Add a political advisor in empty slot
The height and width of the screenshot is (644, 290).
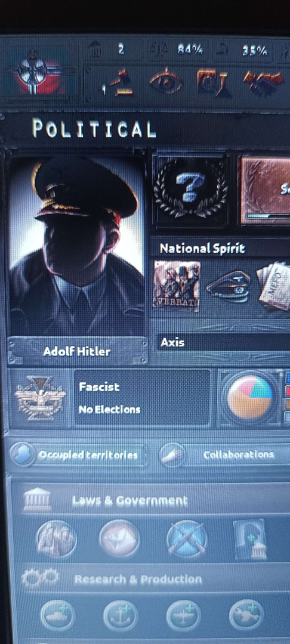[x=249, y=539]
